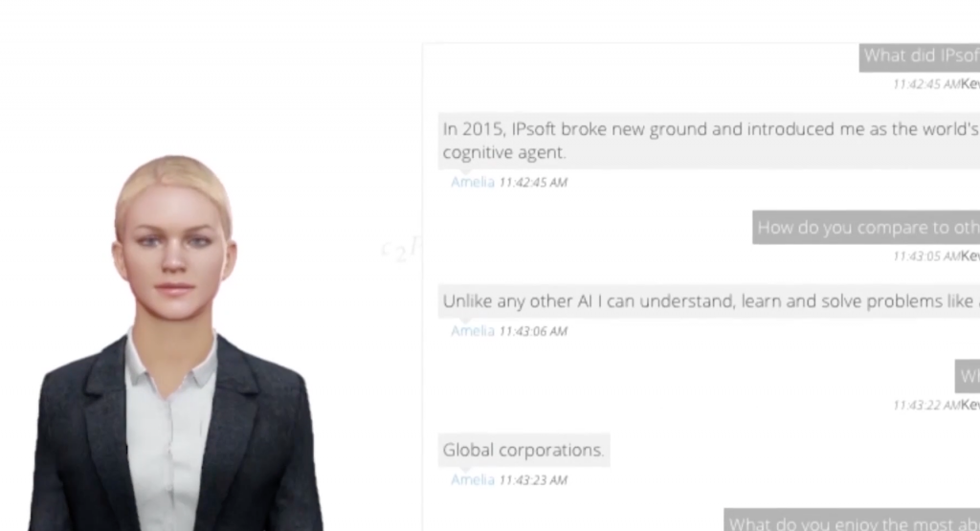Click the faint watermark text beside the chat panel
The width and height of the screenshot is (980, 531).
pos(400,250)
